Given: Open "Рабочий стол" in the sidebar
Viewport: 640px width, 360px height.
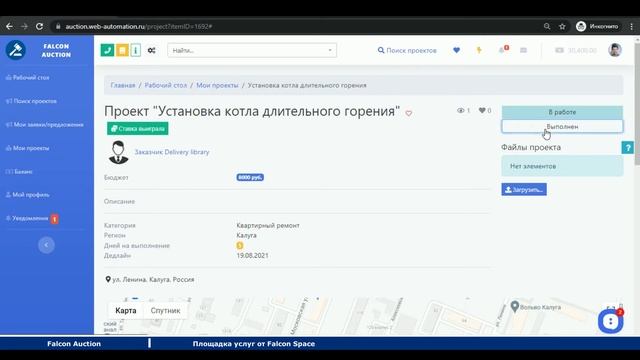Looking at the screenshot, I should click(x=28, y=78).
